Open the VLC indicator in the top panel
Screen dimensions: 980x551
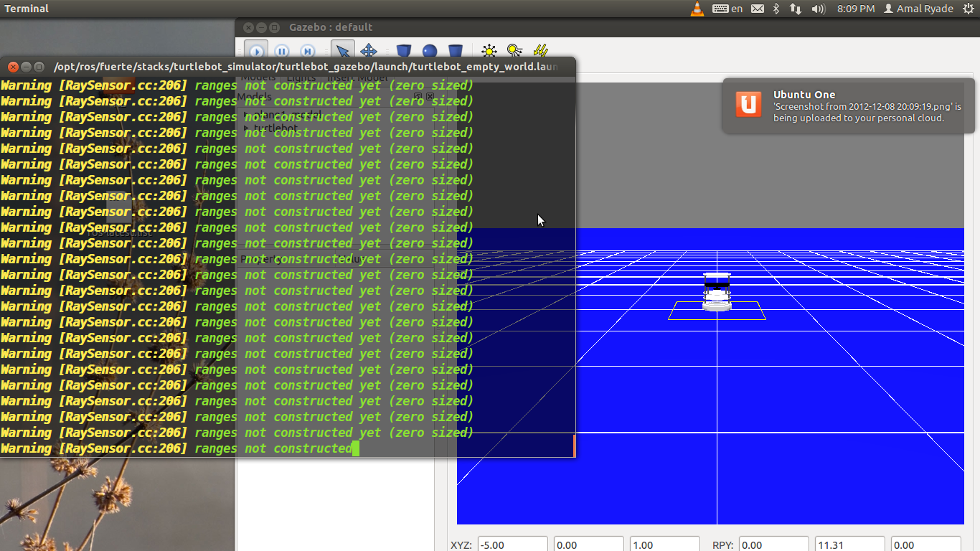pyautogui.click(x=697, y=9)
